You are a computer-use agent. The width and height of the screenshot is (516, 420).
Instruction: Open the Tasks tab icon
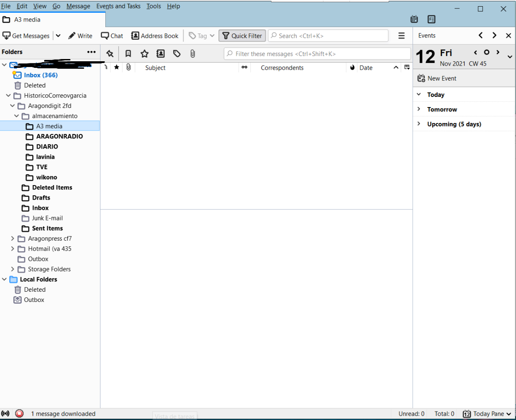pos(431,19)
